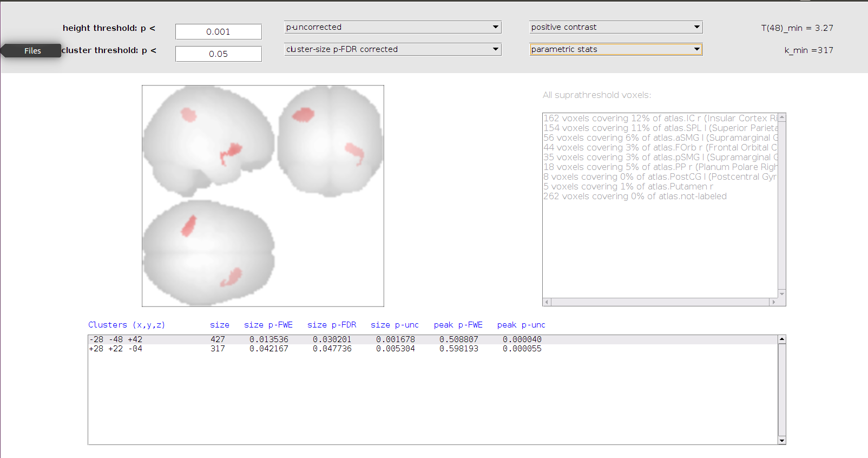The width and height of the screenshot is (868, 458).
Task: Click the voxel list scroll right arrow
Action: tap(773, 302)
